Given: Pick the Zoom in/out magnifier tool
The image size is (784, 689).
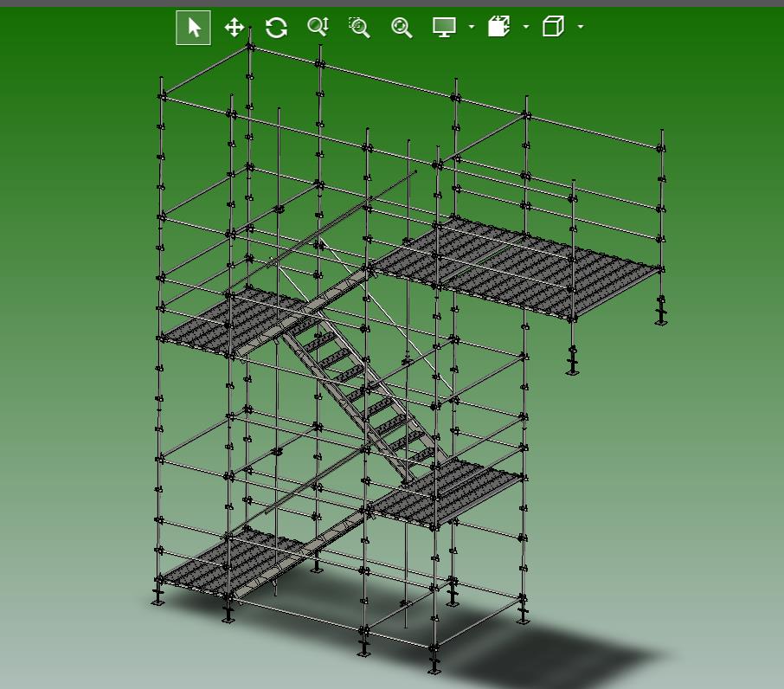Looking at the screenshot, I should click(x=318, y=27).
